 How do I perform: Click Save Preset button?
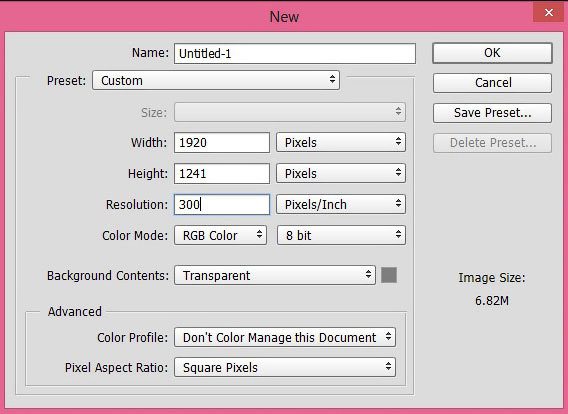(x=492, y=113)
